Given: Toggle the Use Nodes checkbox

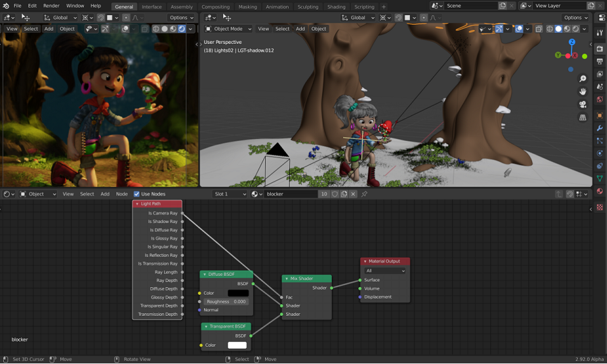Looking at the screenshot, I should [x=136, y=194].
